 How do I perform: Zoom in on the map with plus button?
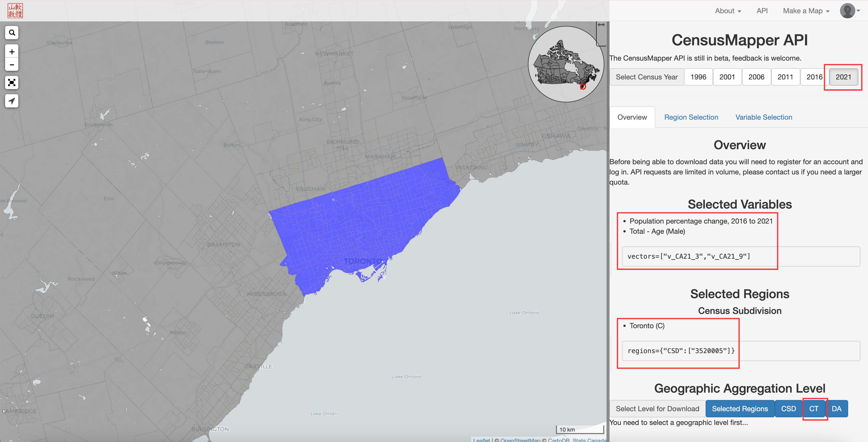point(12,52)
